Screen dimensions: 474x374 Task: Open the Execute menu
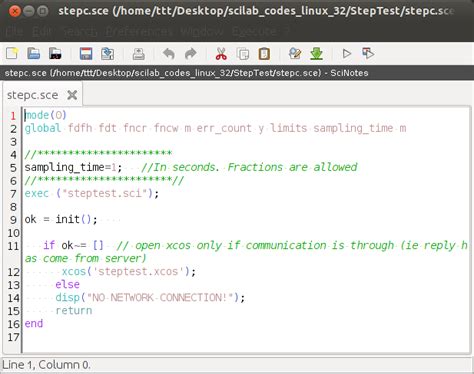tap(254, 32)
